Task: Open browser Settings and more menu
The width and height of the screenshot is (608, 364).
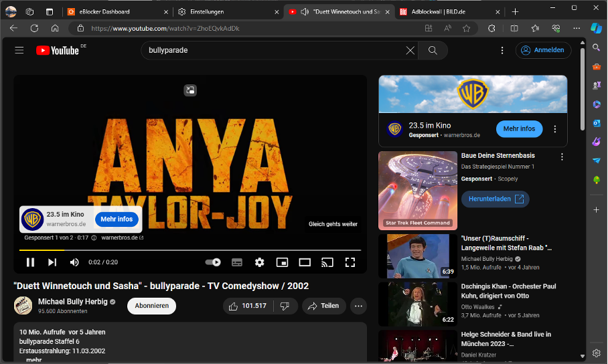Action: point(577,28)
